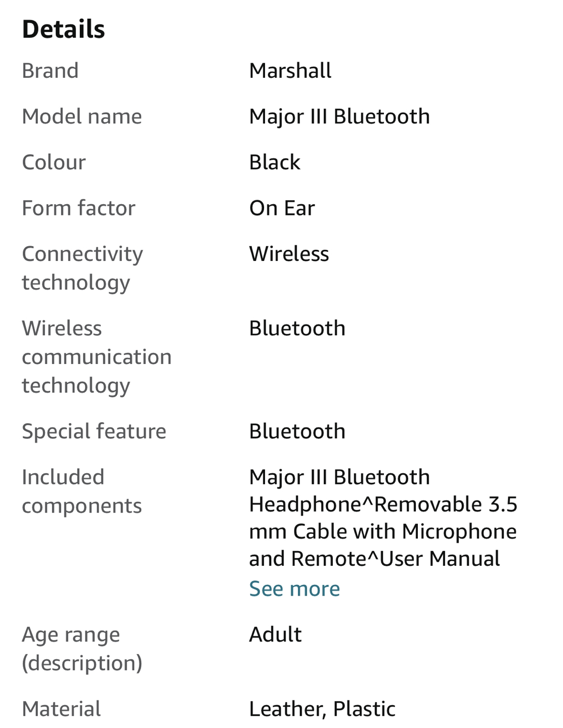
Task: Click the Adult age range value
Action: (x=275, y=634)
